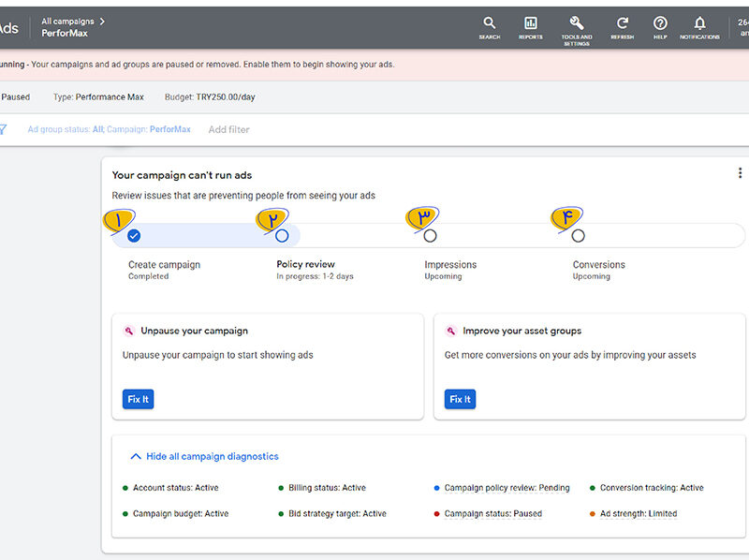Click Budget: TRY250.00/day text
This screenshot has width=749, height=560.
(210, 97)
